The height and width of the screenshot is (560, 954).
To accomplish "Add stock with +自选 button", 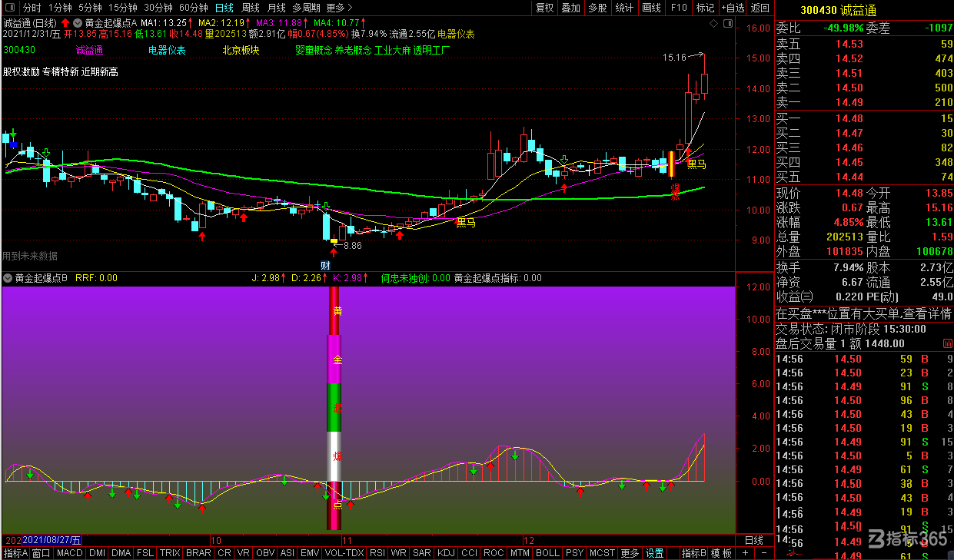I will [x=732, y=8].
